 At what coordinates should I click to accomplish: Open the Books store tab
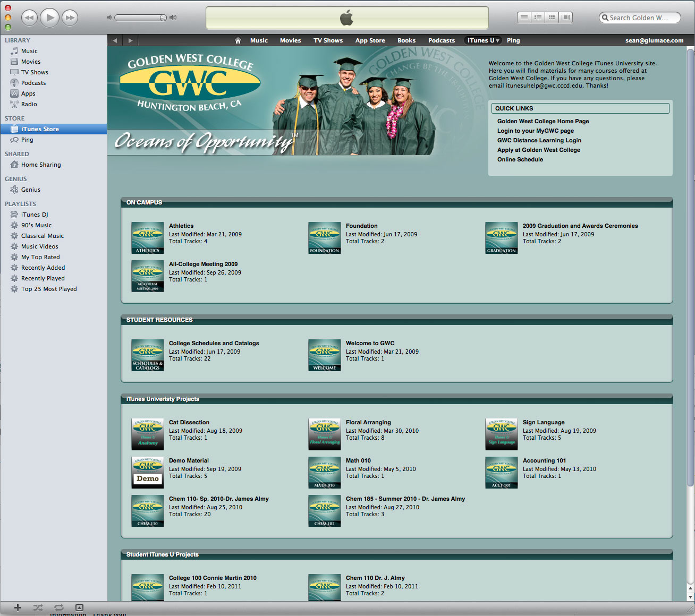[x=406, y=40]
